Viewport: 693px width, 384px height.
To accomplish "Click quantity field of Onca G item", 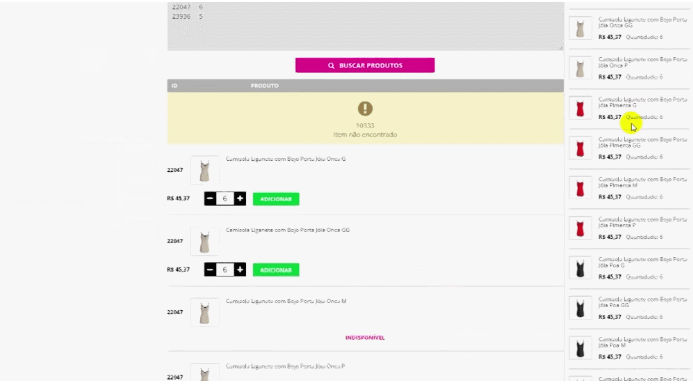I will coord(225,199).
